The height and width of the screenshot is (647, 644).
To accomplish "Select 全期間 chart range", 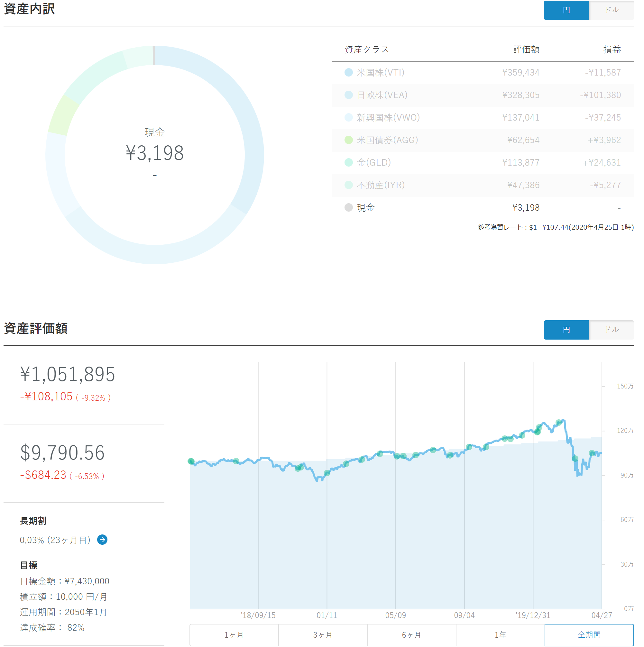I will point(589,634).
